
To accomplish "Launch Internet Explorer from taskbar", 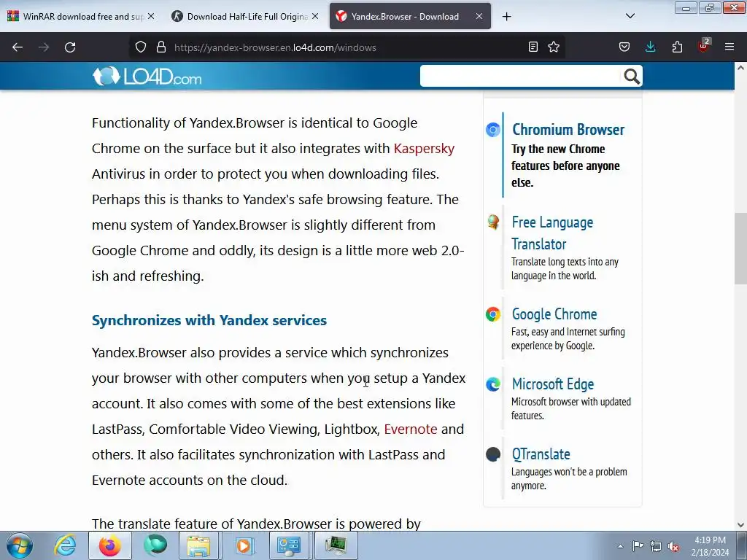I will click(x=65, y=545).
